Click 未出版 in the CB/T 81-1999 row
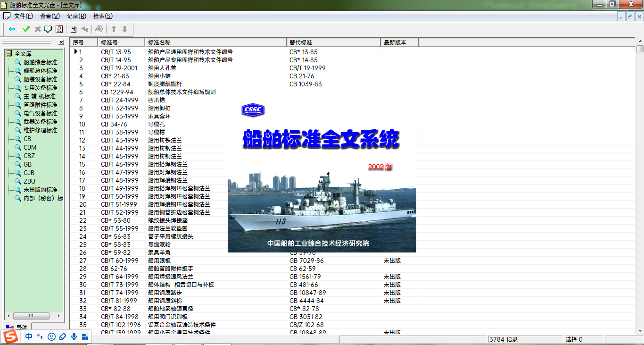644x345 pixels. click(392, 301)
